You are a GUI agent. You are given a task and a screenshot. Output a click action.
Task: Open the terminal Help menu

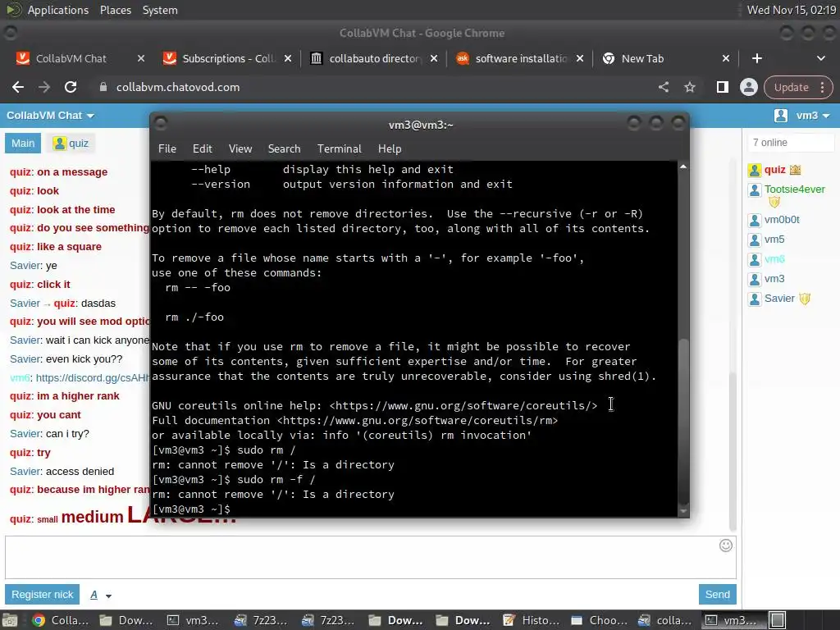point(390,149)
